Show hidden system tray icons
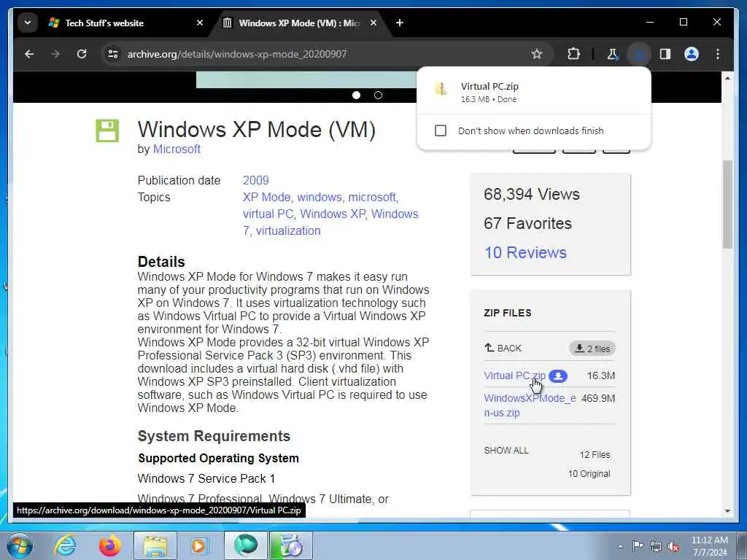The height and width of the screenshot is (560, 747). pyautogui.click(x=620, y=547)
